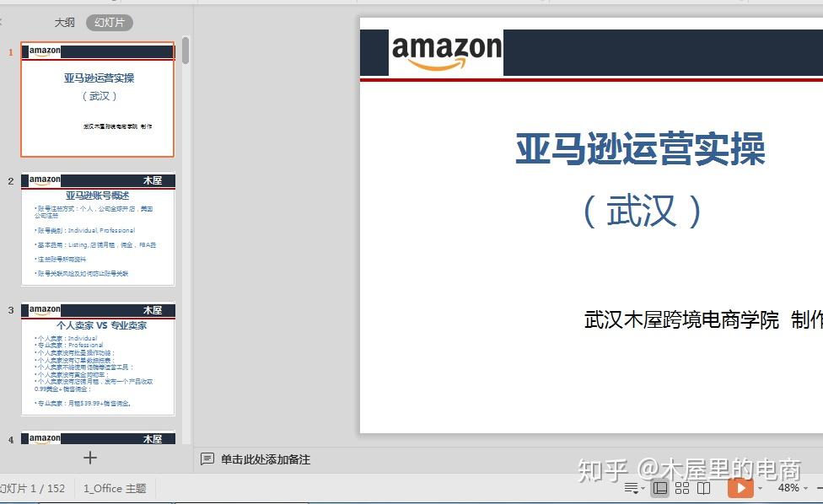The height and width of the screenshot is (504, 823).
Task: Switch to the 大纲 outline tab
Action: pos(65,22)
